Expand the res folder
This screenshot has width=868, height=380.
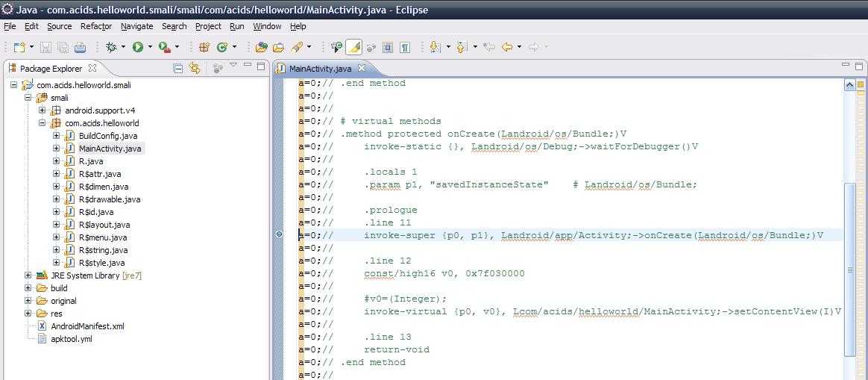coord(28,314)
